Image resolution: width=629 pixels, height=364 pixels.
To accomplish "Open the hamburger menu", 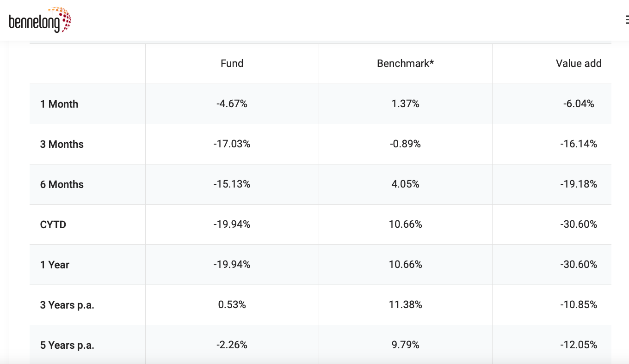I will click(627, 20).
